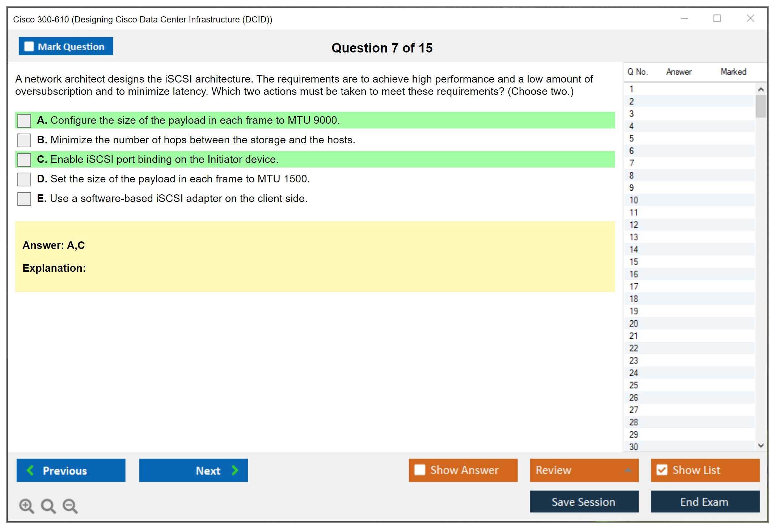Select question 12 in the list
The image size is (778, 532).
634,225
